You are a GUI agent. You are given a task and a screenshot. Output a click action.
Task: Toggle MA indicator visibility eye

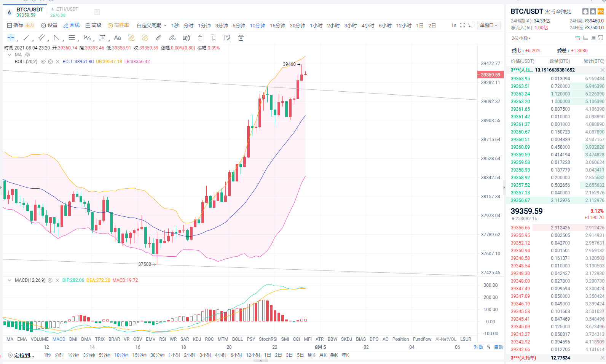(27, 55)
